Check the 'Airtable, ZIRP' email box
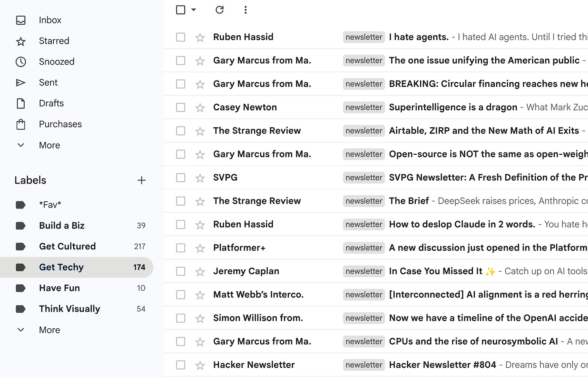Screen dimensions: 588x378 pyautogui.click(x=181, y=131)
